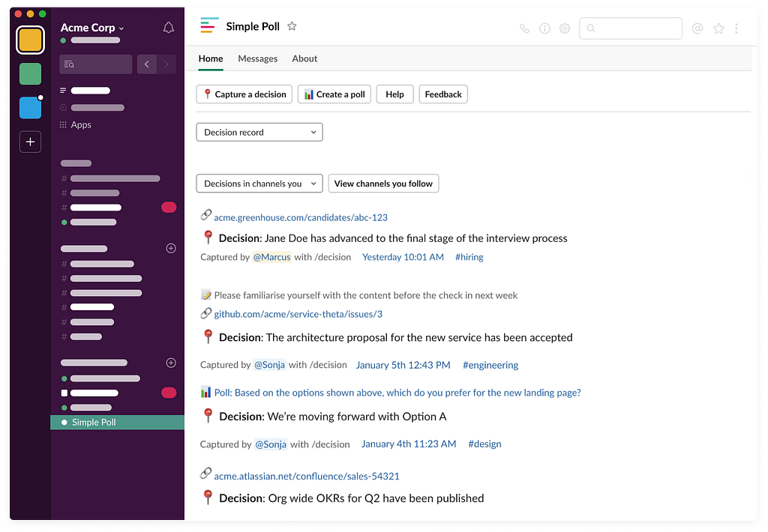
Task: Click the memo icon before the familiarise note
Action: (x=206, y=294)
